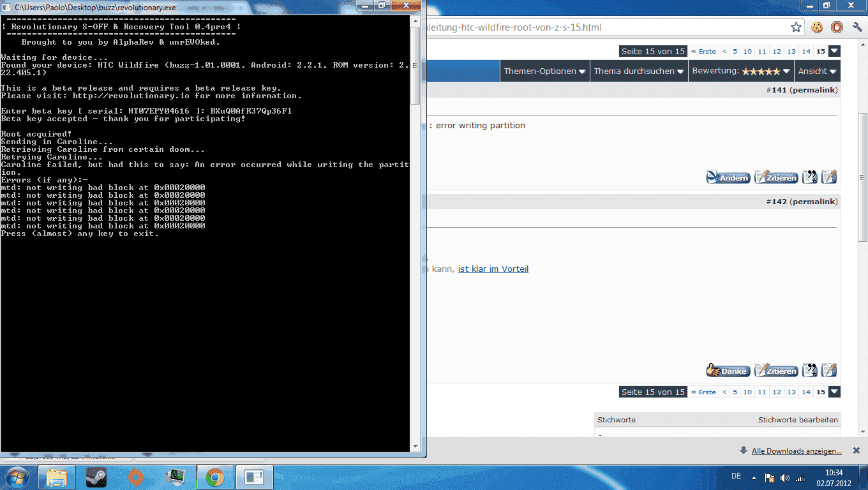Open bottom page-jump dropdown arrow
868x490 pixels.
pyautogui.click(x=834, y=392)
